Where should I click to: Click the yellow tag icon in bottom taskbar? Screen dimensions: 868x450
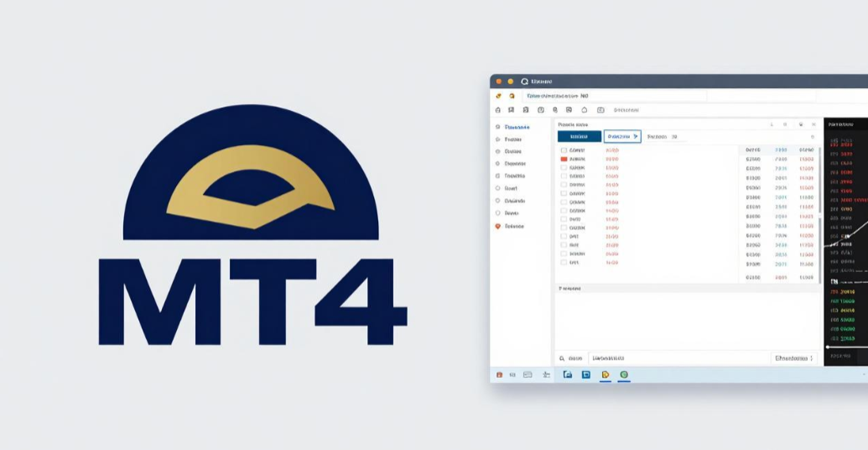coord(606,374)
